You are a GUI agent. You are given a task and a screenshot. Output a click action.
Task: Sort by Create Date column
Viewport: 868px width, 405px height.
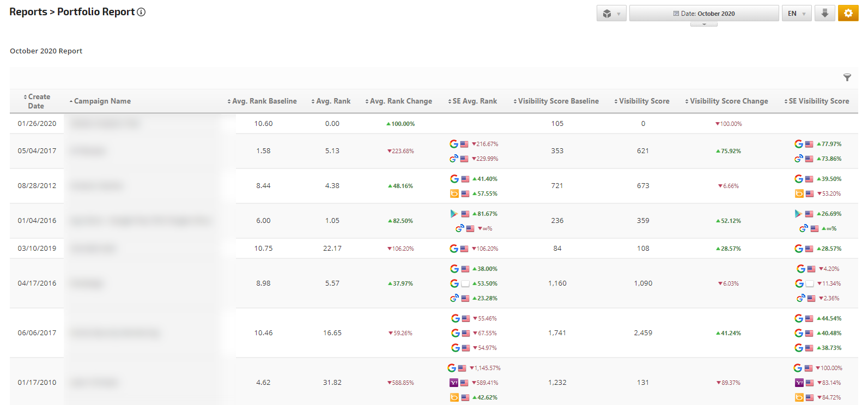coord(37,101)
